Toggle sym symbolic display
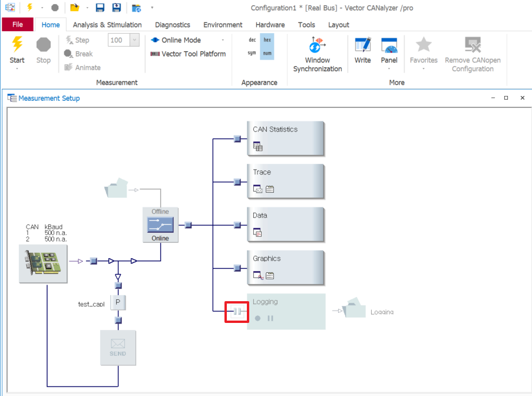This screenshot has width=532, height=396. point(252,53)
